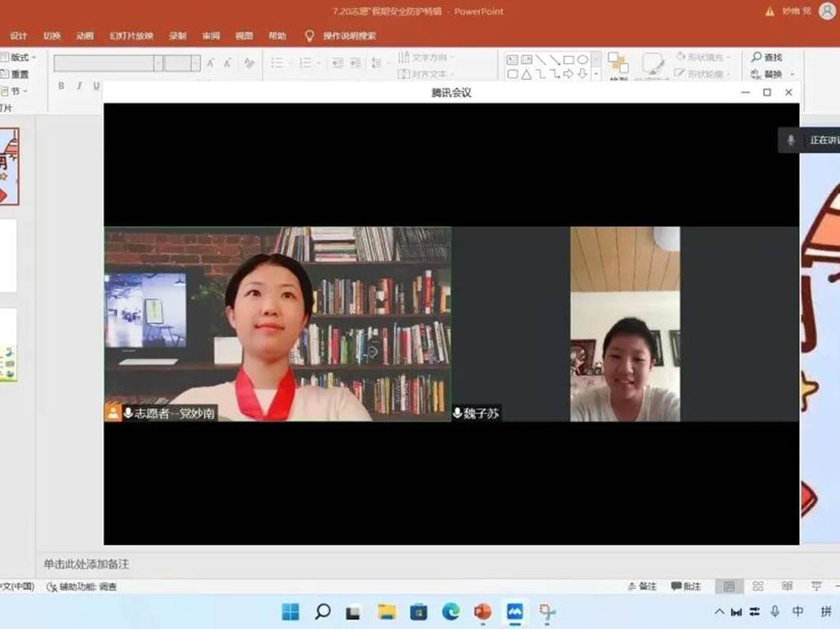Open the 幻灯片放映 ribbon tab
This screenshot has width=840, height=629.
131,36
